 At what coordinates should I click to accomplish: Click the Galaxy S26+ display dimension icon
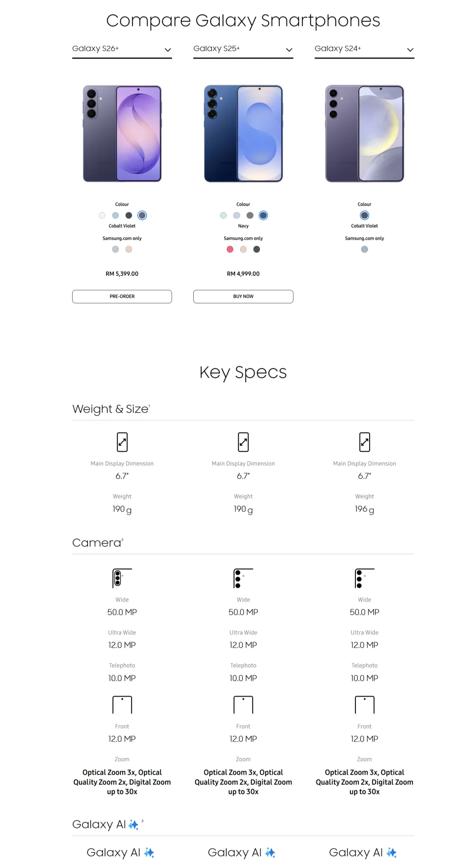click(x=122, y=442)
